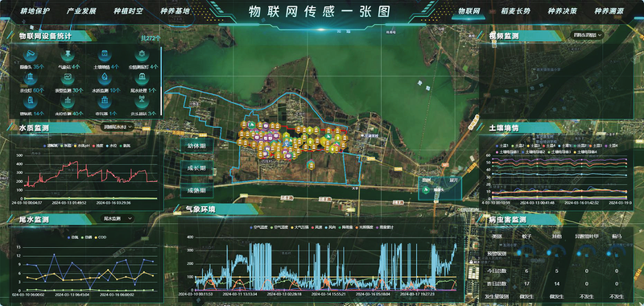
Task: Open the 水质监测 site dropdown
Action: pyautogui.click(x=118, y=127)
